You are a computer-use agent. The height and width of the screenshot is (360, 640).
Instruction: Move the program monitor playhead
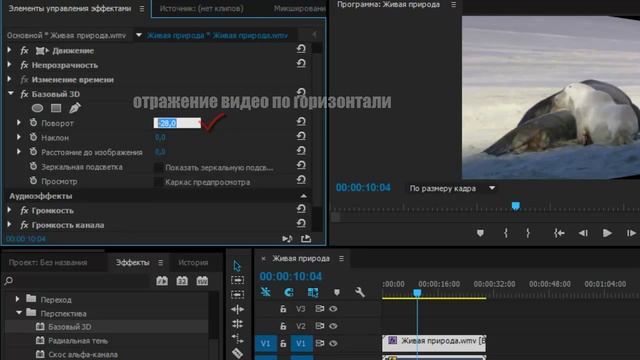click(516, 206)
